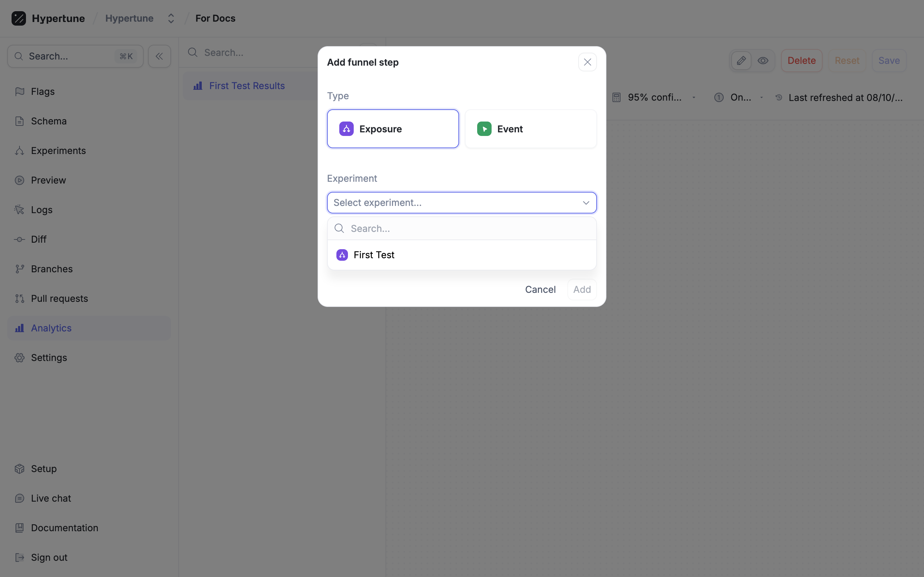Select the Exposure type option
924x577 pixels.
pyautogui.click(x=392, y=129)
